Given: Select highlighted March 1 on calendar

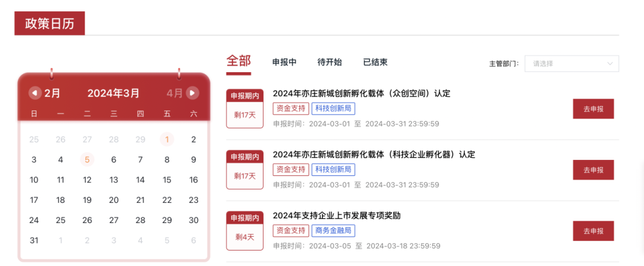Looking at the screenshot, I should tap(167, 140).
